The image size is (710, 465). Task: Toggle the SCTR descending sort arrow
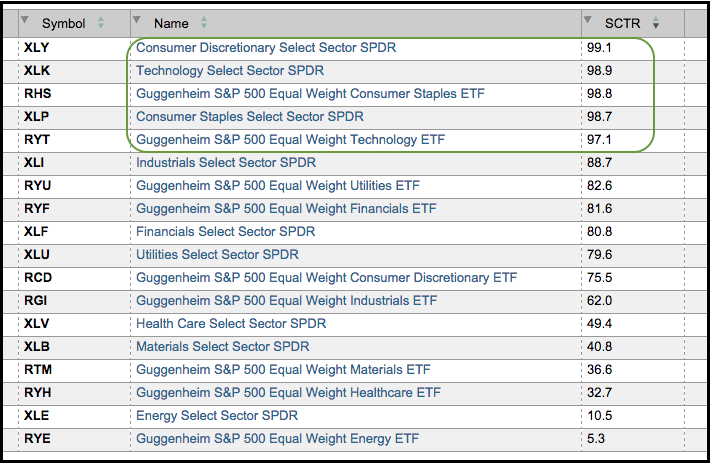pyautogui.click(x=655, y=23)
